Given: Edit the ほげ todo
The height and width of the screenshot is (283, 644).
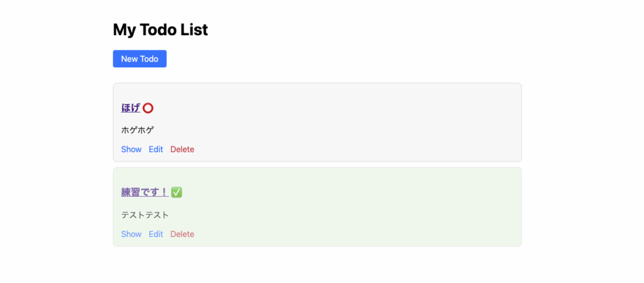Looking at the screenshot, I should [156, 150].
